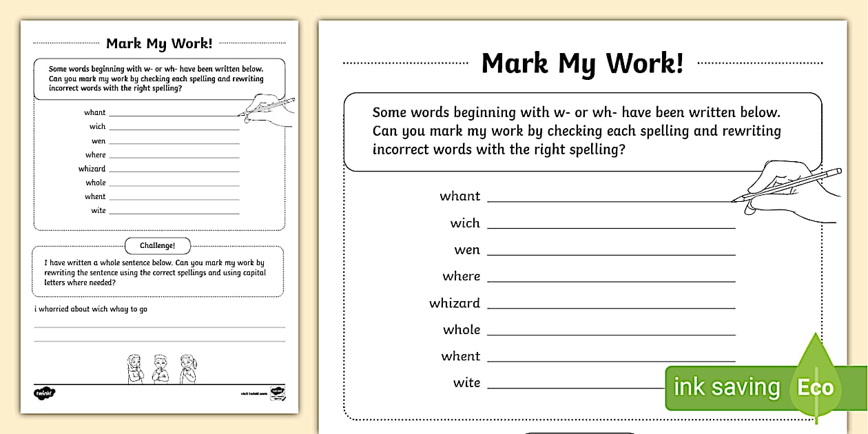Tick the 'where' word on the right page
This screenshot has width=868, height=434.
461,276
